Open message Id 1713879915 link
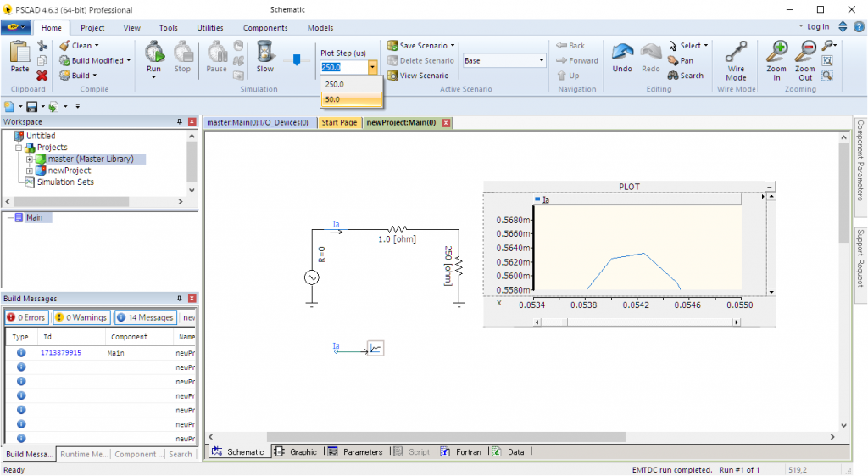Screen dimensions: 868x476 [61, 352]
